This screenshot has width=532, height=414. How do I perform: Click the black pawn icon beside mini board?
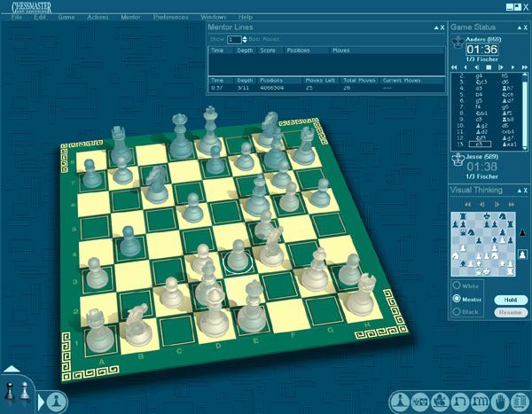522,233
